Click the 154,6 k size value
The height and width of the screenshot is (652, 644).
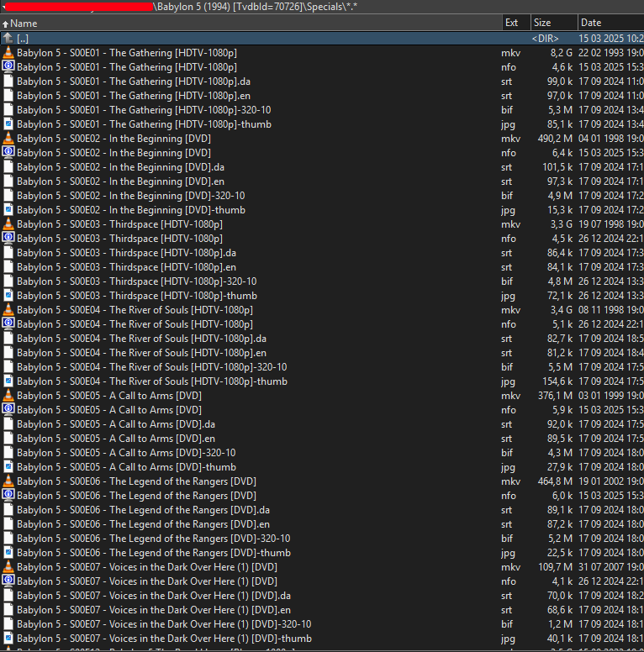click(x=557, y=381)
